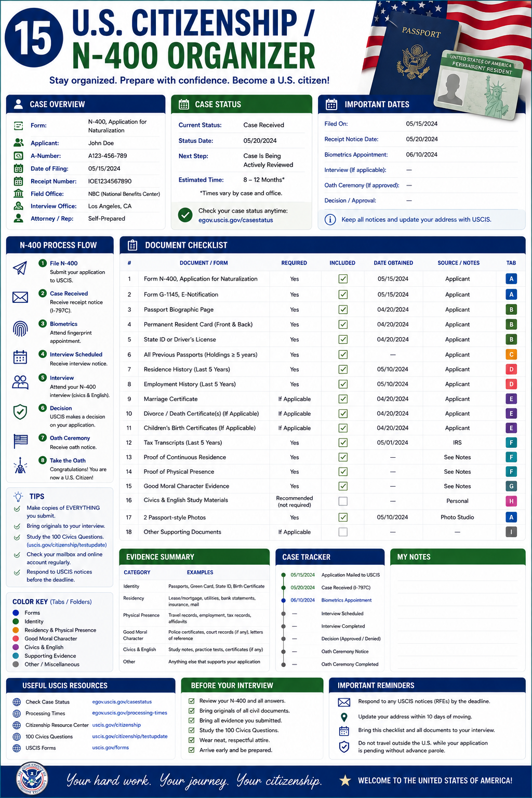Toggle checkbox for Review your N-400 and all answers
Image resolution: width=532 pixels, height=798 pixels.
click(192, 701)
